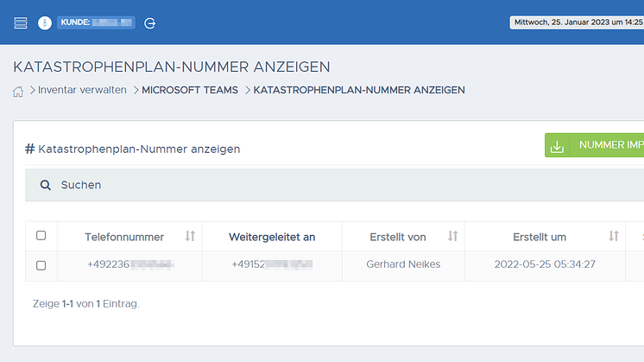
Task: Open the KUNDE customer selector badge
Action: (x=96, y=22)
